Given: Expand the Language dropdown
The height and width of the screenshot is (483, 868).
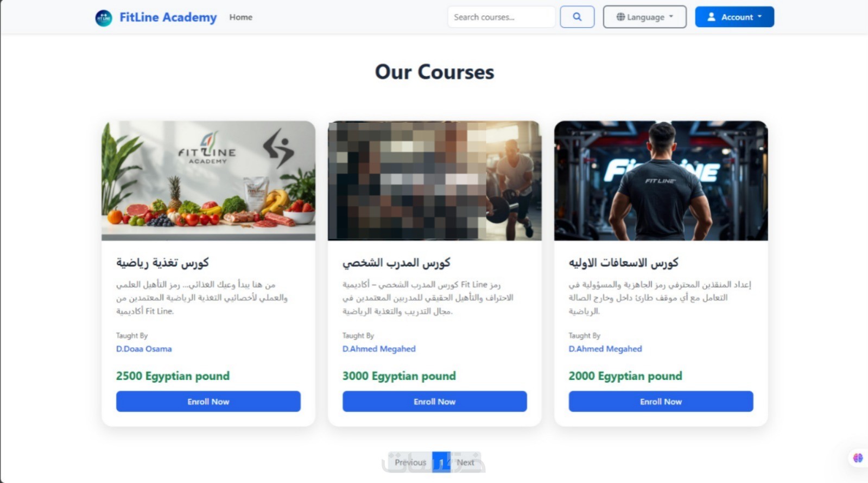Looking at the screenshot, I should pos(644,17).
